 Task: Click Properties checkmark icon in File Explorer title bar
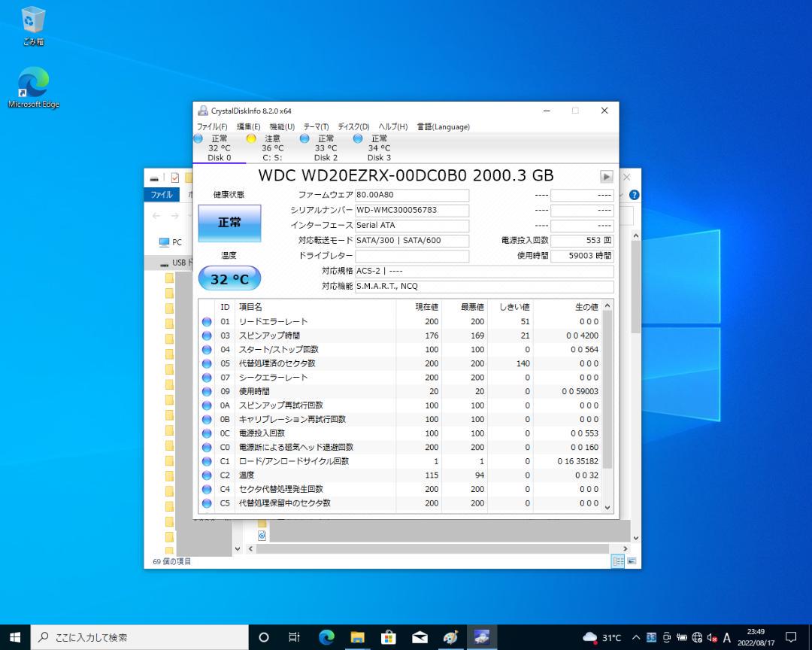(x=175, y=178)
